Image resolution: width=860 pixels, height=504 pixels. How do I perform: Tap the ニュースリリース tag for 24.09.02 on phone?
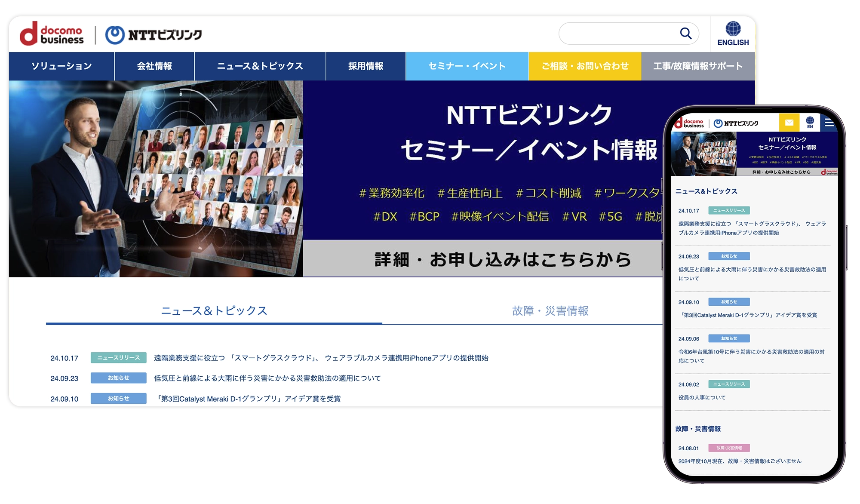(729, 384)
